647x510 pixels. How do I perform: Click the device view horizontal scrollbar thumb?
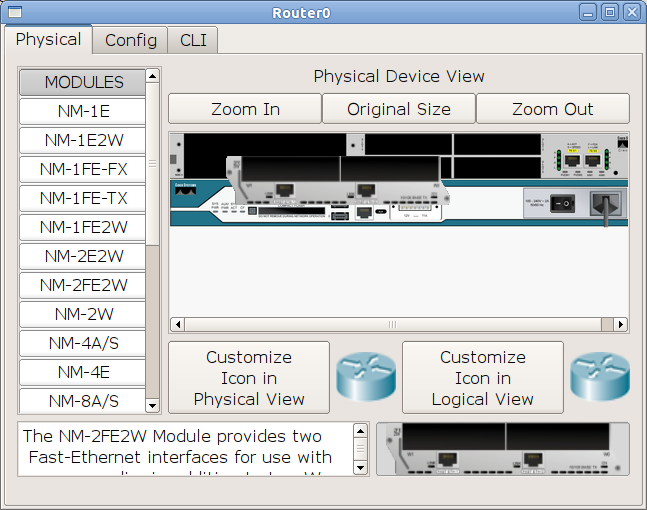[393, 324]
